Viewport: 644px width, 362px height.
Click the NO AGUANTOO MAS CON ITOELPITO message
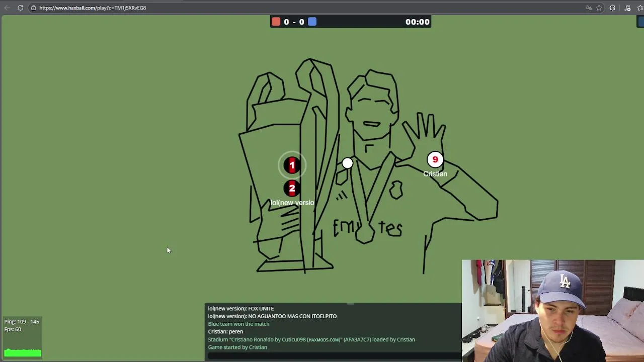272,316
